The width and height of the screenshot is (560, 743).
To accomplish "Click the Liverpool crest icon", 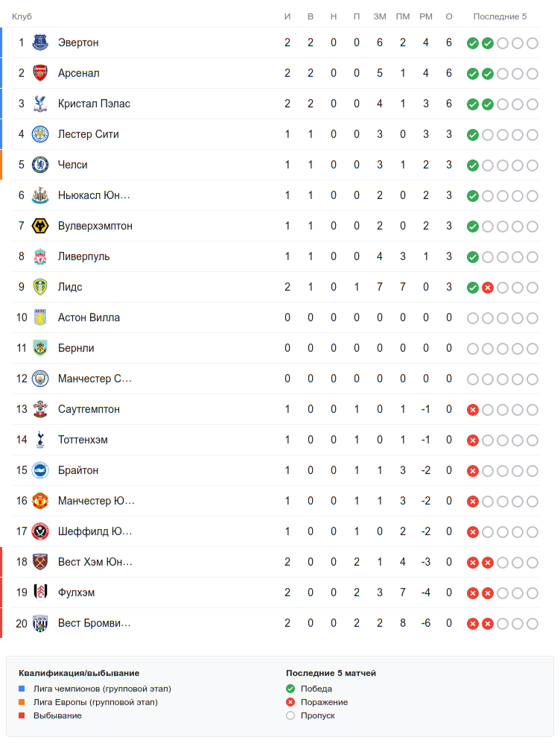I will click(40, 256).
